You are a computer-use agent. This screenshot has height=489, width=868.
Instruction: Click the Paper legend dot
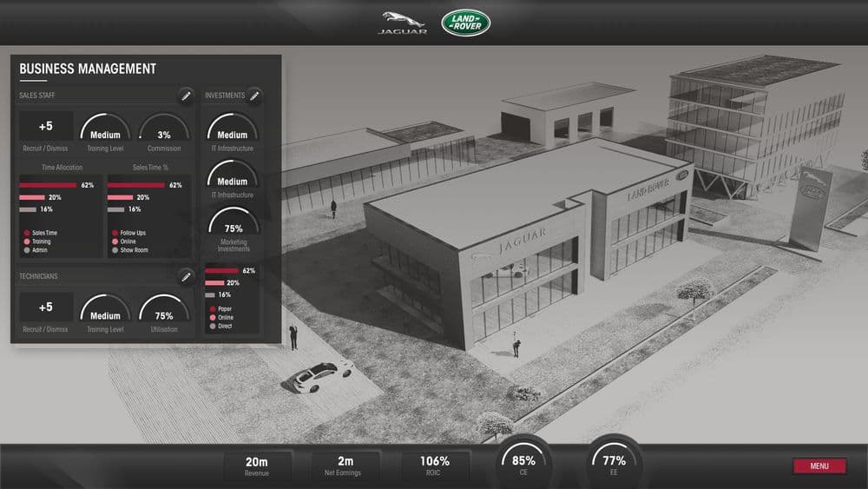(213, 309)
